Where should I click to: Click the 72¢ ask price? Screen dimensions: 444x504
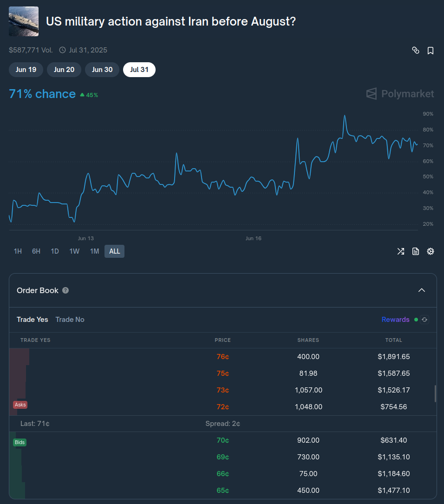click(222, 407)
